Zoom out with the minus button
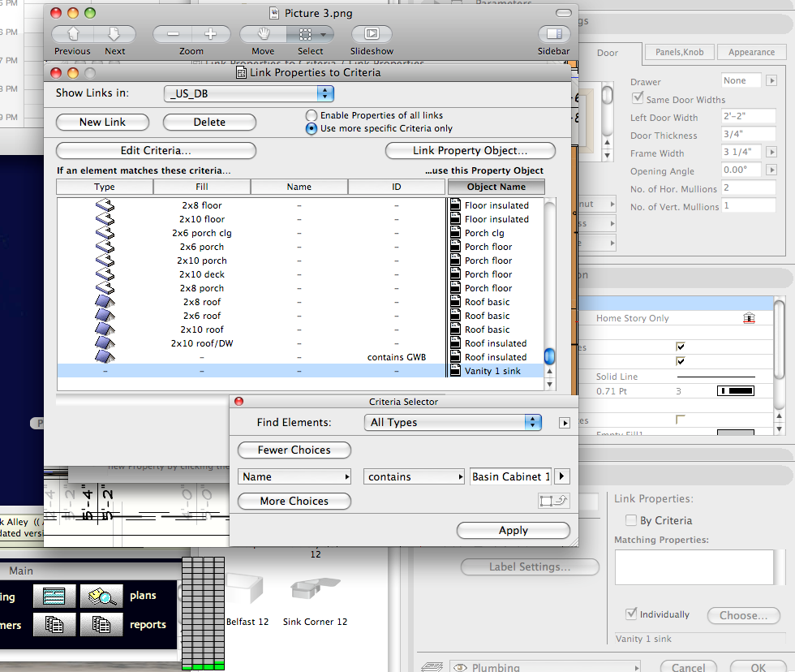795x672 pixels. click(173, 34)
